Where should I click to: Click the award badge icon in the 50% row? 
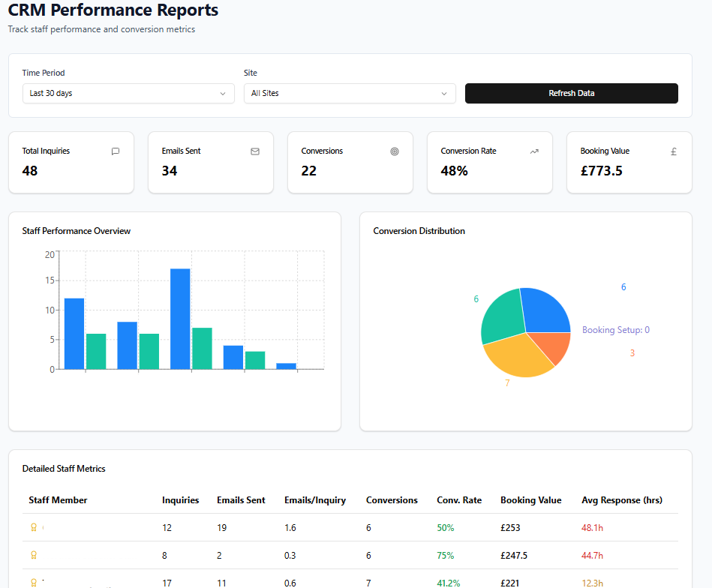[34, 527]
